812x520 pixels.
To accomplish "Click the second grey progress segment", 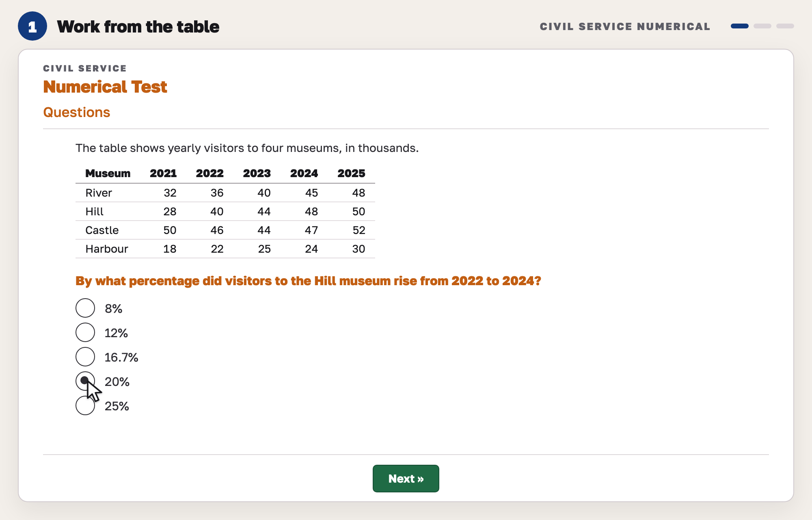I will [762, 26].
